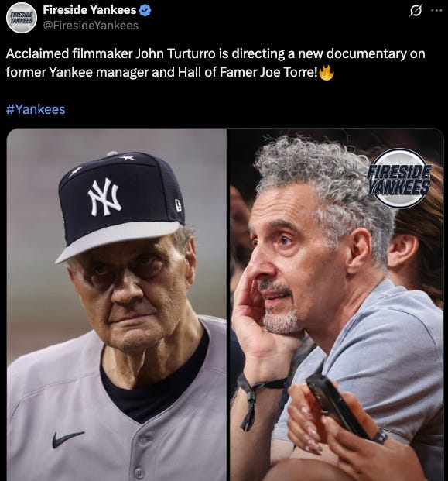This screenshot has height=481, width=448.
Task: Click the Fireside Yankees watermark logo
Action: pos(399,178)
